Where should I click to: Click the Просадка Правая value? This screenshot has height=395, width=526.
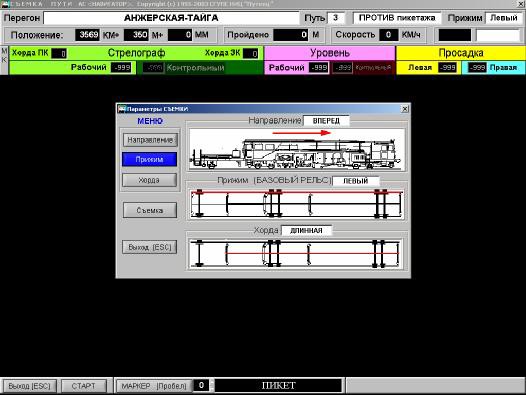coord(477,68)
